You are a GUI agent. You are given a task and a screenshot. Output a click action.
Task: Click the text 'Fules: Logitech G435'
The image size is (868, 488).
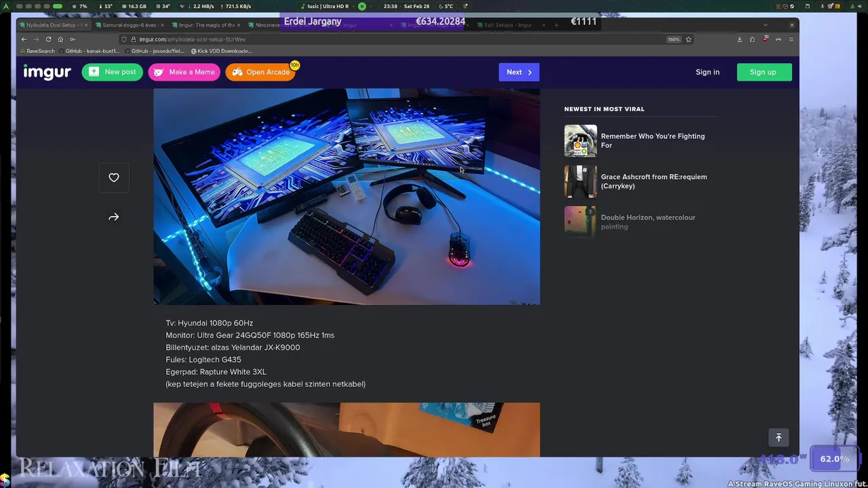[203, 360]
